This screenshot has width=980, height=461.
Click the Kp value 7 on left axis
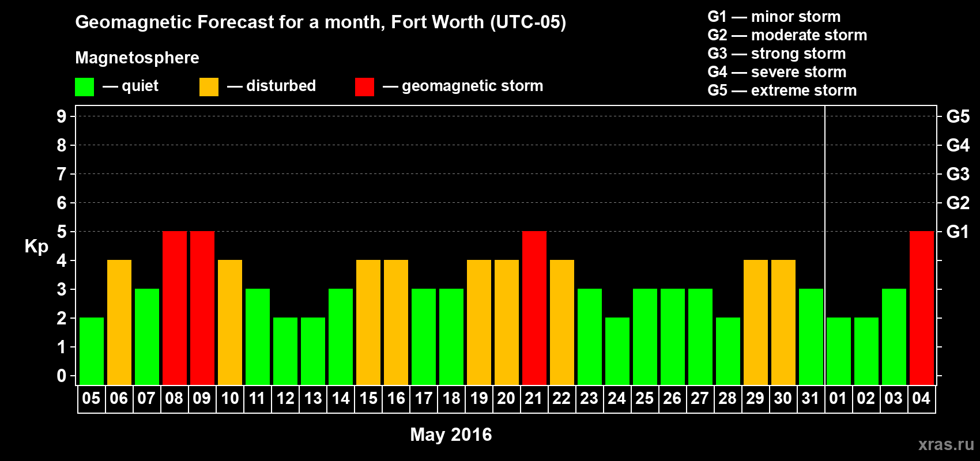click(x=62, y=174)
